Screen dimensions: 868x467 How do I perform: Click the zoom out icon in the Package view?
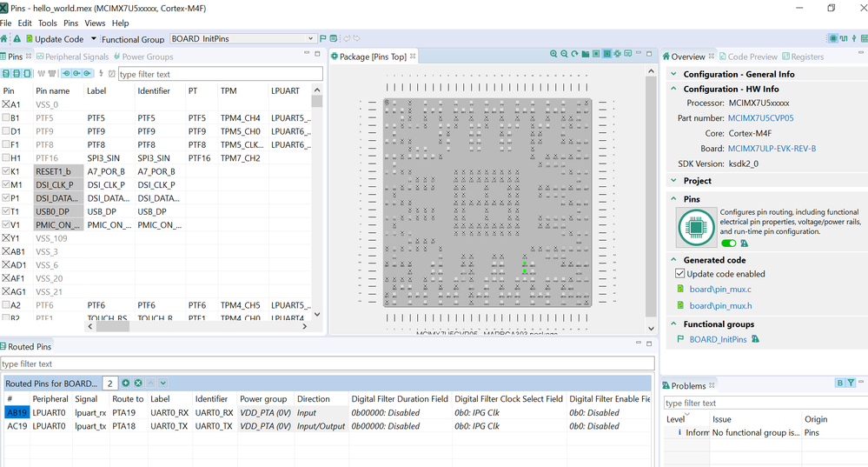tap(564, 54)
